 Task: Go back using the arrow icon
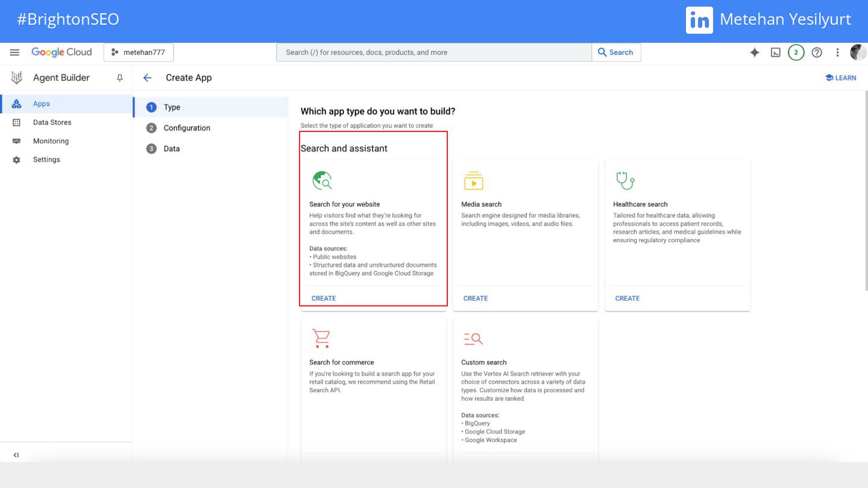pos(147,78)
